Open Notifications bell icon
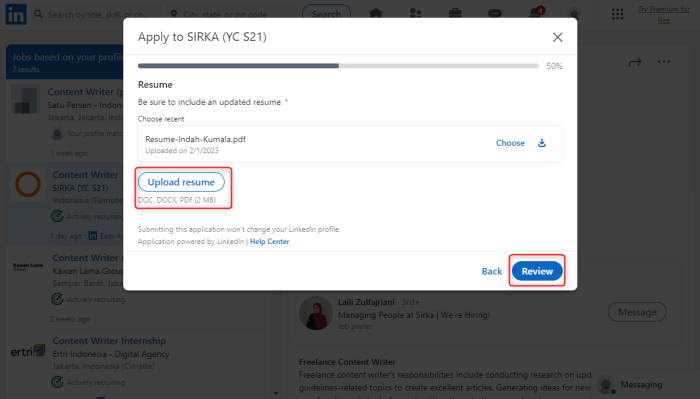This screenshot has width=700, height=399. (x=536, y=12)
